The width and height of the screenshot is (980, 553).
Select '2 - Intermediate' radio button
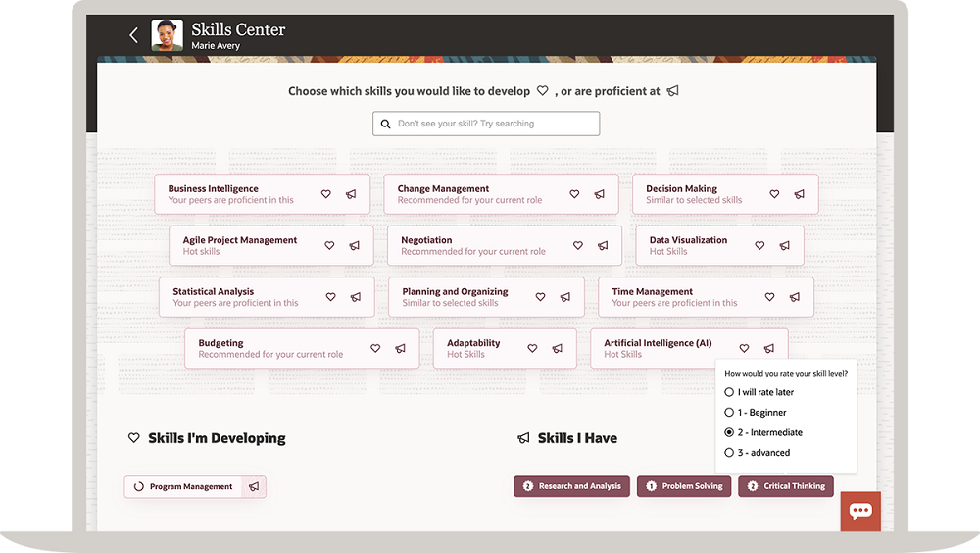point(729,432)
